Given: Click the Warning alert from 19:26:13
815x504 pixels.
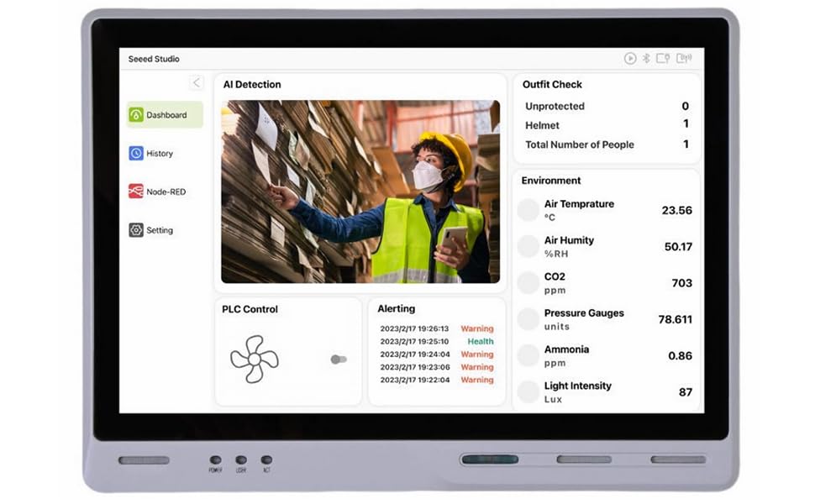Looking at the screenshot, I should [437, 329].
